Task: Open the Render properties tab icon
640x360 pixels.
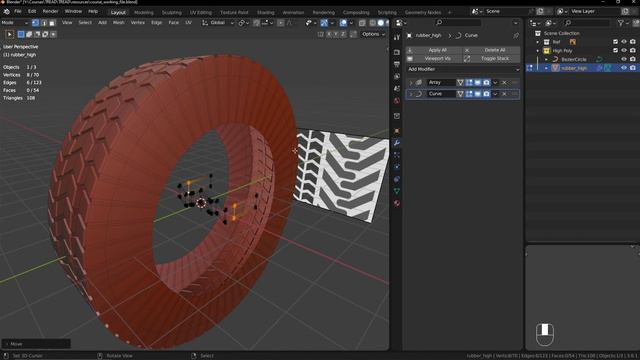Action: pos(397,52)
